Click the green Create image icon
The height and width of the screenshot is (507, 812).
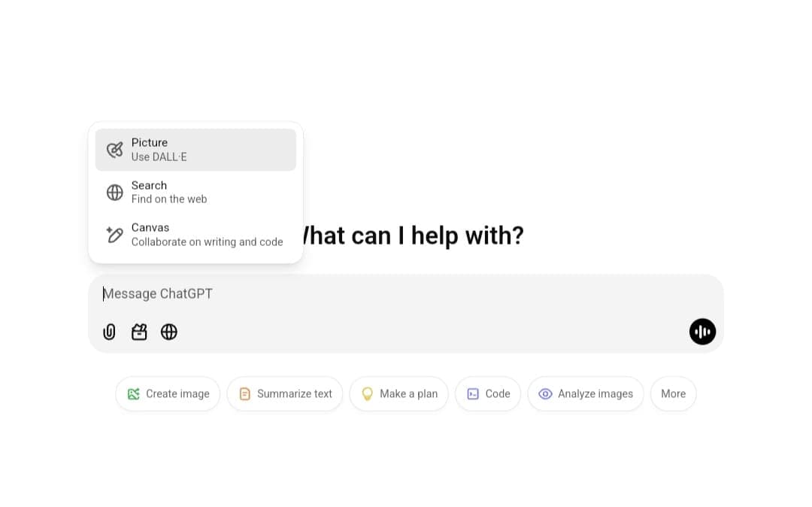[134, 393]
